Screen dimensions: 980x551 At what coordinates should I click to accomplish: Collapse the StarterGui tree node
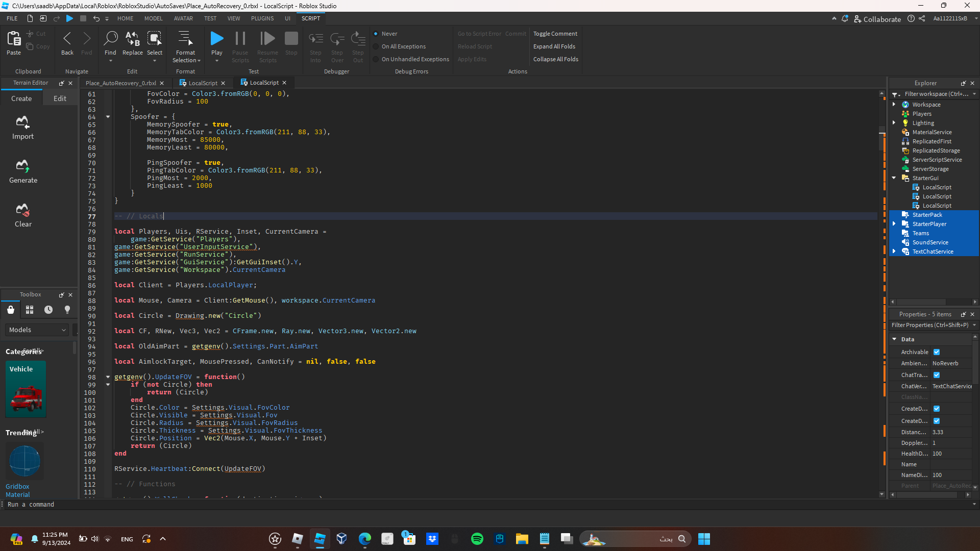coord(894,178)
